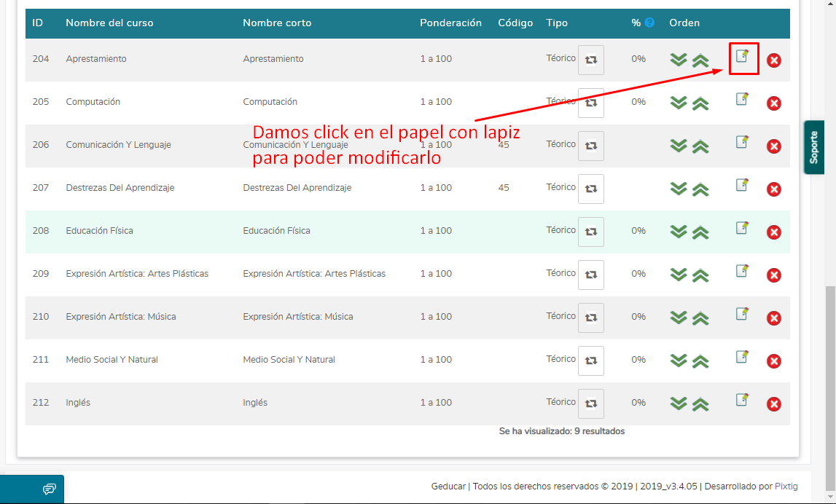Edit Destrezas Del Aprendizaje course
The width and height of the screenshot is (836, 504).
click(742, 184)
